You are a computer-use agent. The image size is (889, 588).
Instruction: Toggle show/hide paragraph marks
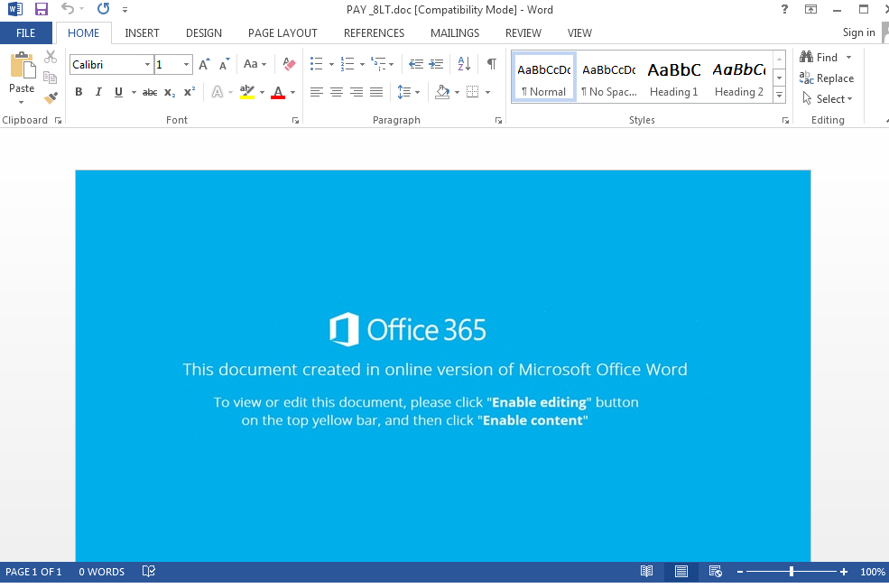(x=492, y=64)
